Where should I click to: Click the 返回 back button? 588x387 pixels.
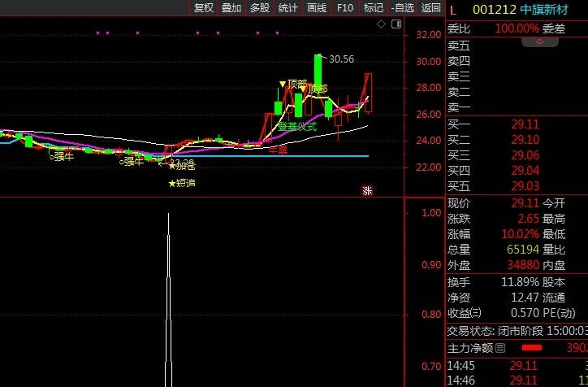(x=431, y=8)
